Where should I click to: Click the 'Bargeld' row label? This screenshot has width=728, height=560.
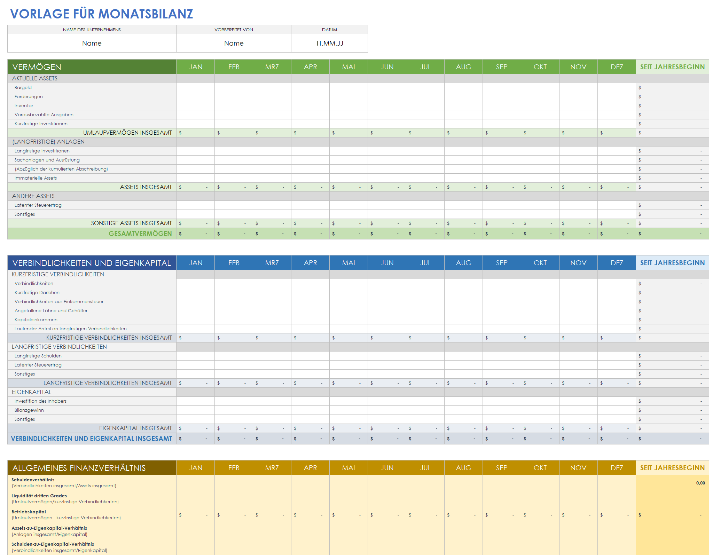coord(23,87)
